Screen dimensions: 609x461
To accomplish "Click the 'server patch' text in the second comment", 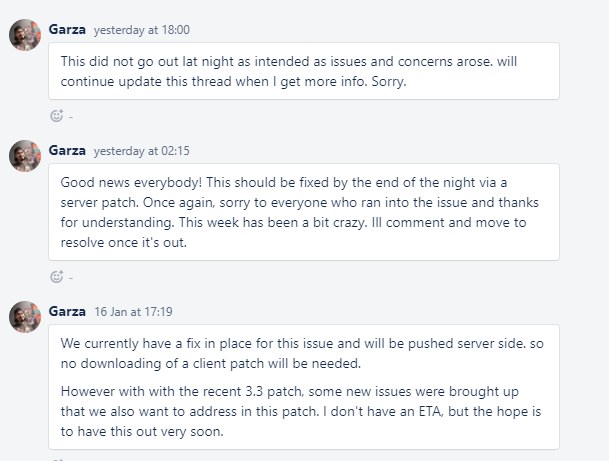I will (x=98, y=203).
